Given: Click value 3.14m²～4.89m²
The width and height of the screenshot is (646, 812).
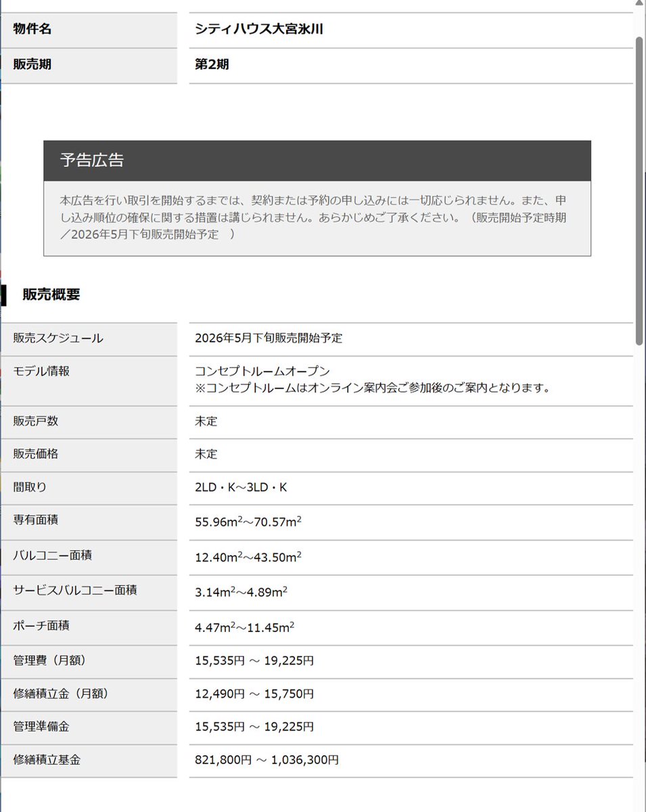Looking at the screenshot, I should (x=241, y=592).
